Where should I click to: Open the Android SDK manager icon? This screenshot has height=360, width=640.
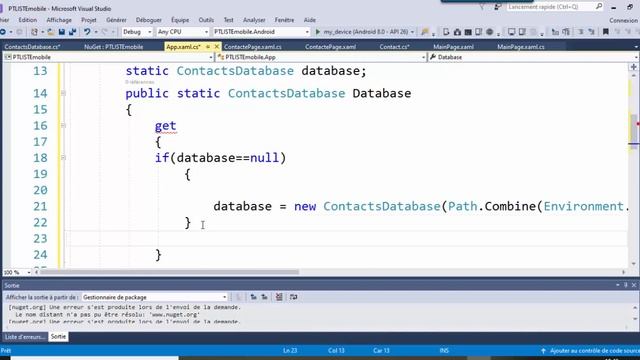coord(457,32)
